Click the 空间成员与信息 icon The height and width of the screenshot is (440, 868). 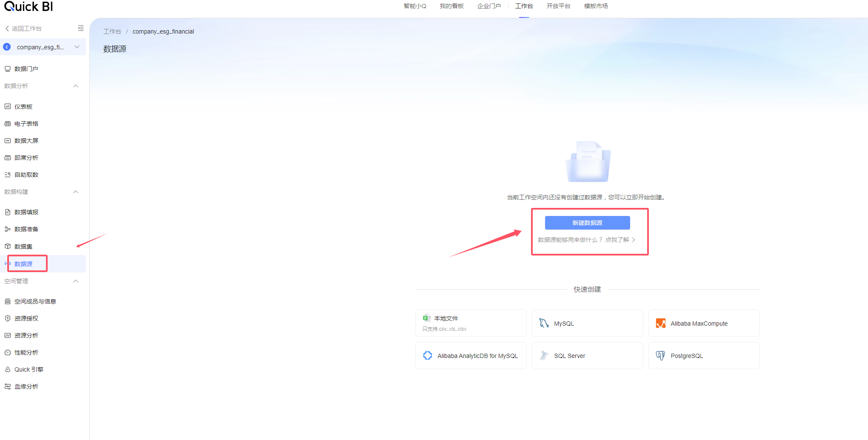click(x=8, y=301)
